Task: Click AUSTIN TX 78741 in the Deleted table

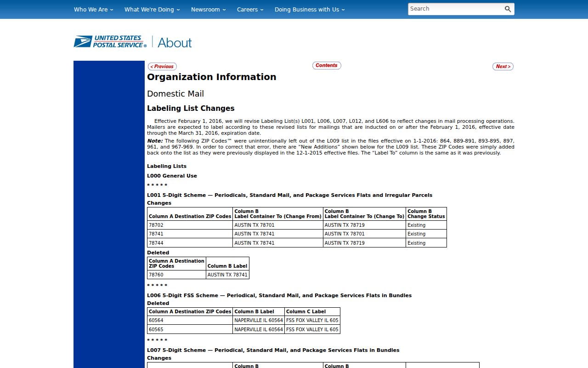Action: (x=227, y=275)
